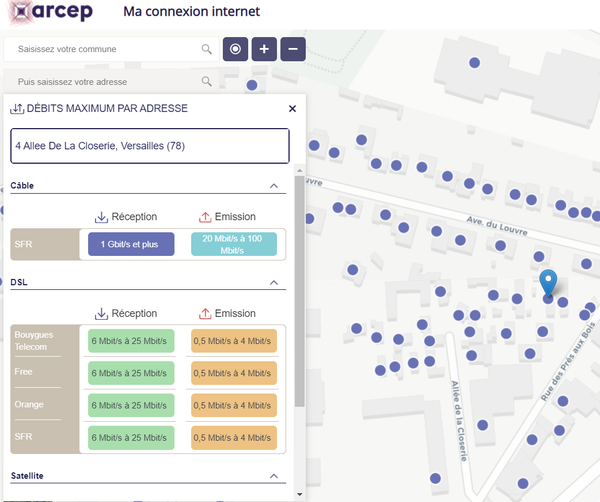This screenshot has width=600, height=502.
Task: Click the commune search magnifier icon
Action: pos(206,49)
